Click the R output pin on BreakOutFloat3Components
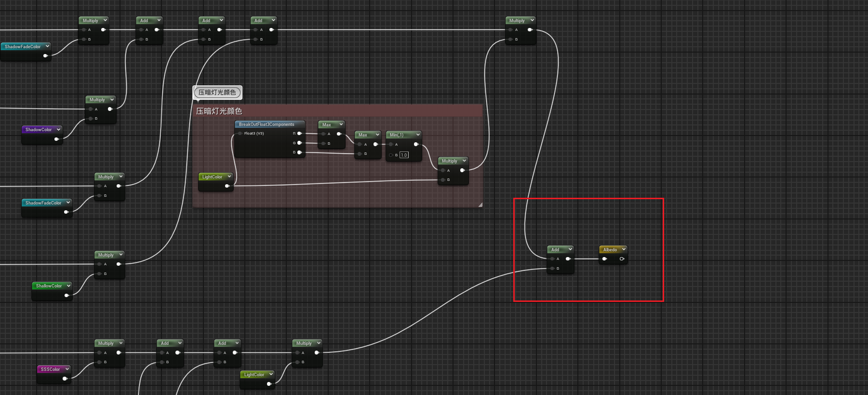The image size is (868, 395). [299, 134]
